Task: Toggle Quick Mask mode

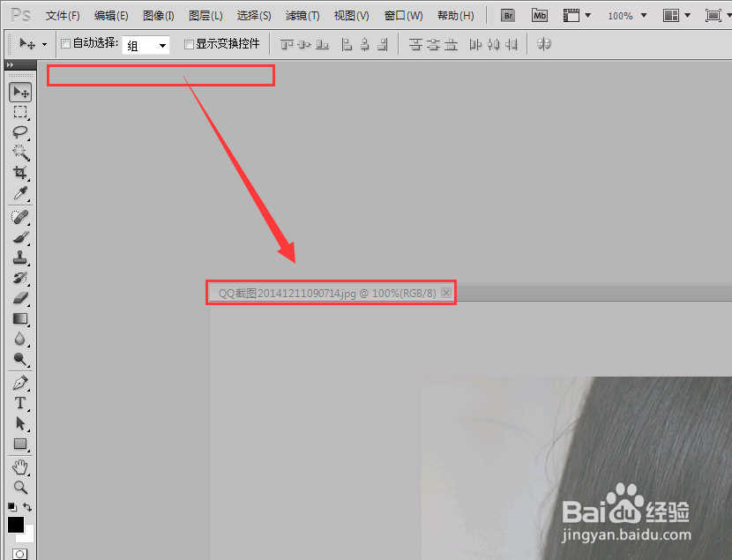Action: click(19, 555)
